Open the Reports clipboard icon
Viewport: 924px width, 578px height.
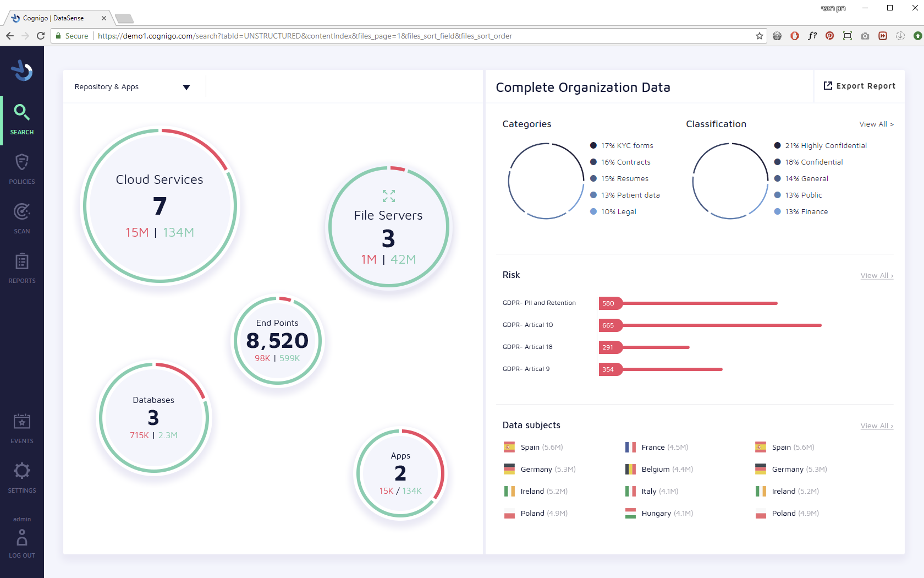22,261
